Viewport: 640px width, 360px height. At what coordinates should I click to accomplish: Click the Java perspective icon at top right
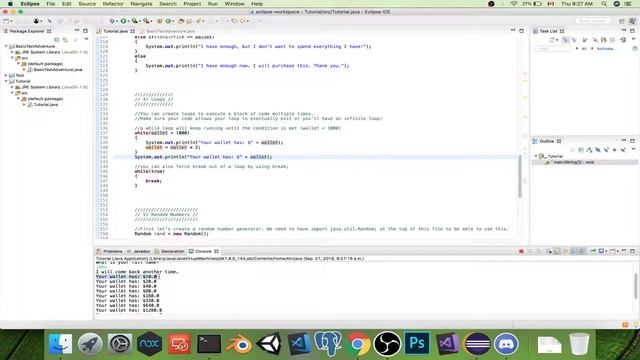632,21
